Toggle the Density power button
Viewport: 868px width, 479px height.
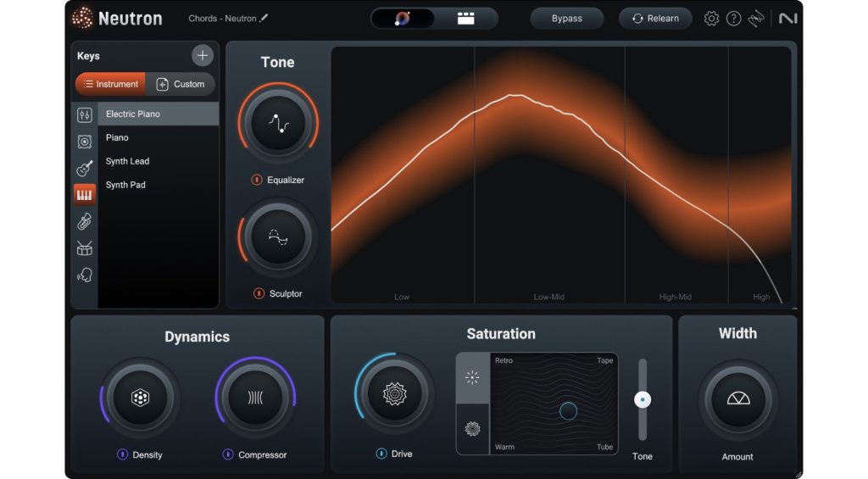tap(122, 454)
